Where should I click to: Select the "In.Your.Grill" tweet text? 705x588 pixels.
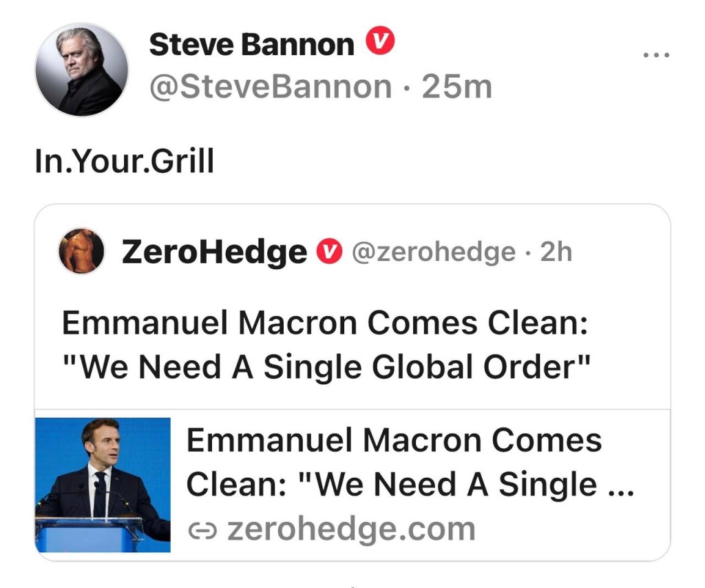(x=125, y=162)
